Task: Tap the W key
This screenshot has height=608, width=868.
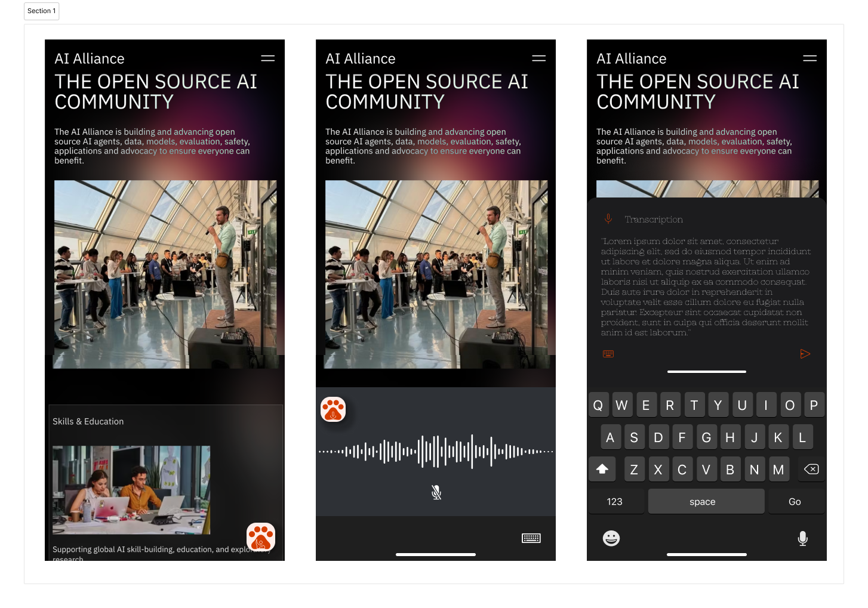Action: [622, 405]
